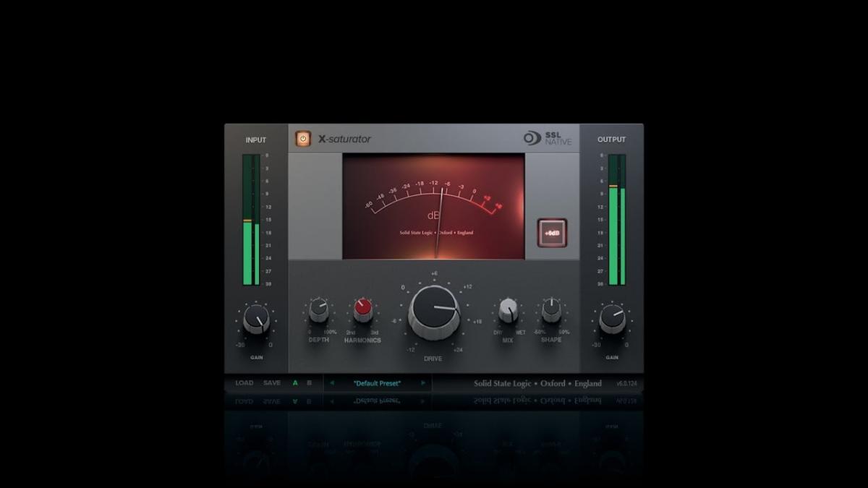Click the input Gain knob

tap(255, 320)
